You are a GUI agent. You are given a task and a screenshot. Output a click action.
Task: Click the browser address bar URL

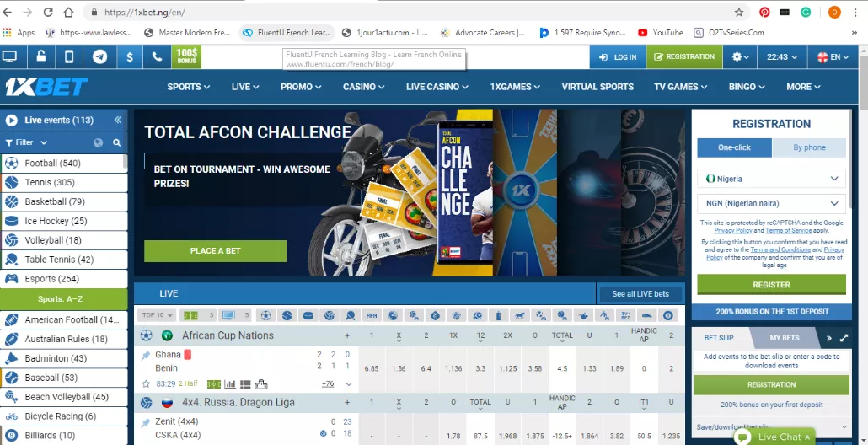pyautogui.click(x=145, y=12)
